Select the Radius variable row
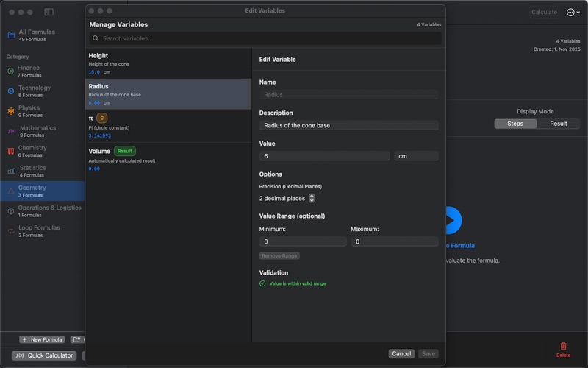The image size is (588, 368). pyautogui.click(x=168, y=94)
